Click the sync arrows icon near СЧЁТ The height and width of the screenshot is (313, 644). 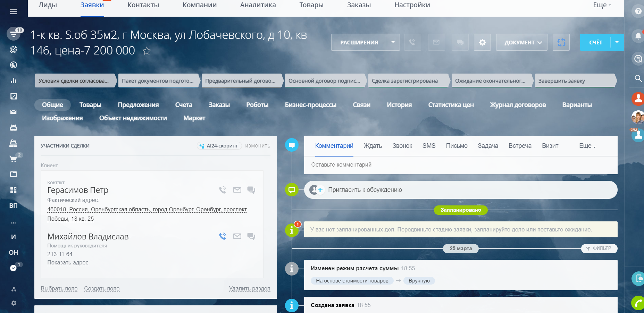pos(561,42)
